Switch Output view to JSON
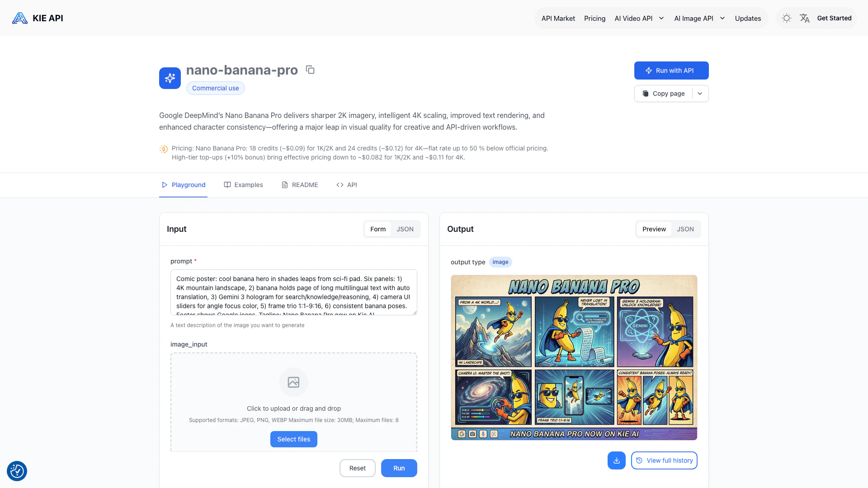The height and width of the screenshot is (488, 868). 685,229
